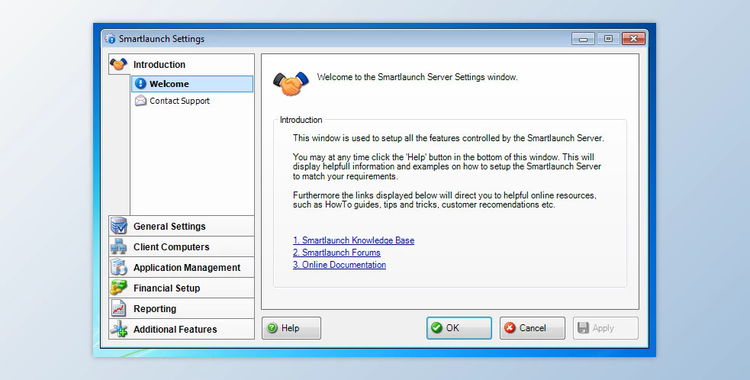Screen dimensions: 750x380
Task: Click the blue Welcome info icon
Action: pos(140,84)
